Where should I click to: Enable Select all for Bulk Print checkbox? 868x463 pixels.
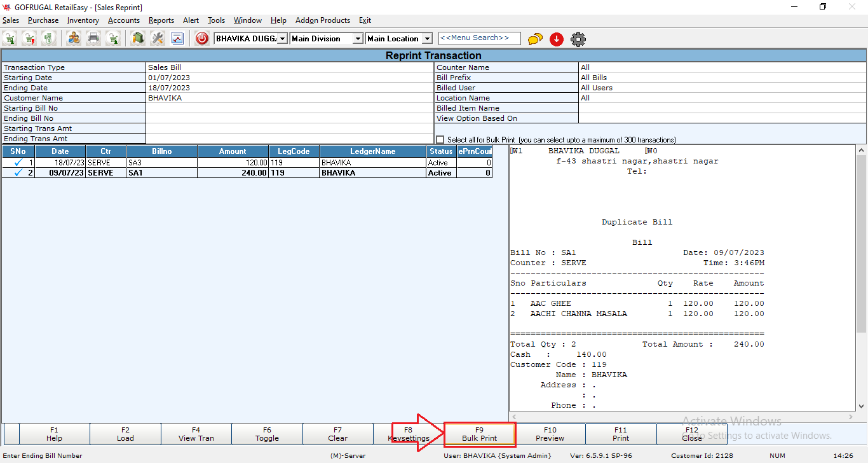440,139
